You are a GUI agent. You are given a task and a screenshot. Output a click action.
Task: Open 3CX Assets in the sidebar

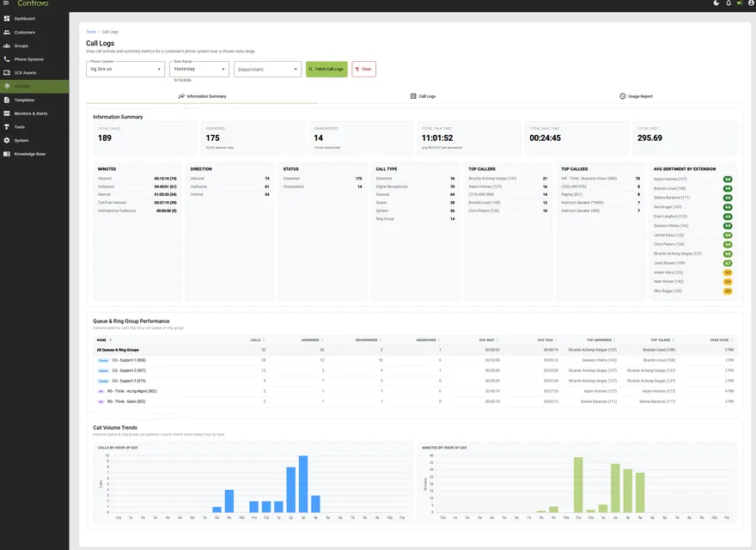(34, 73)
